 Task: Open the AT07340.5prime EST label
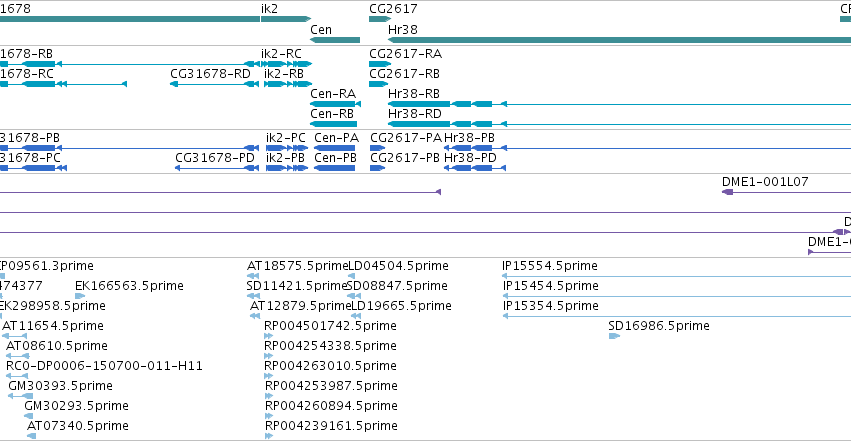[78, 426]
